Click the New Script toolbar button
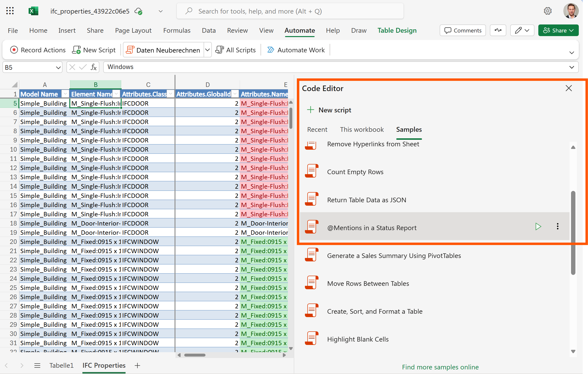588x374 pixels. coord(94,50)
